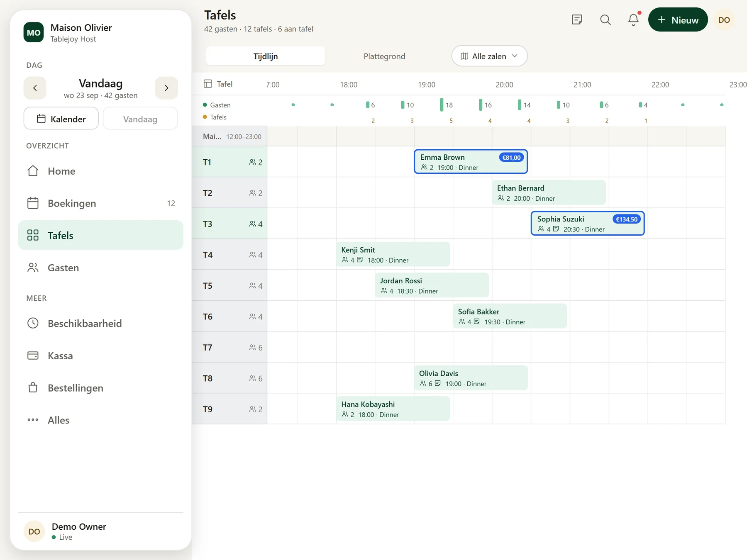Click the Nieuw button

click(678, 19)
